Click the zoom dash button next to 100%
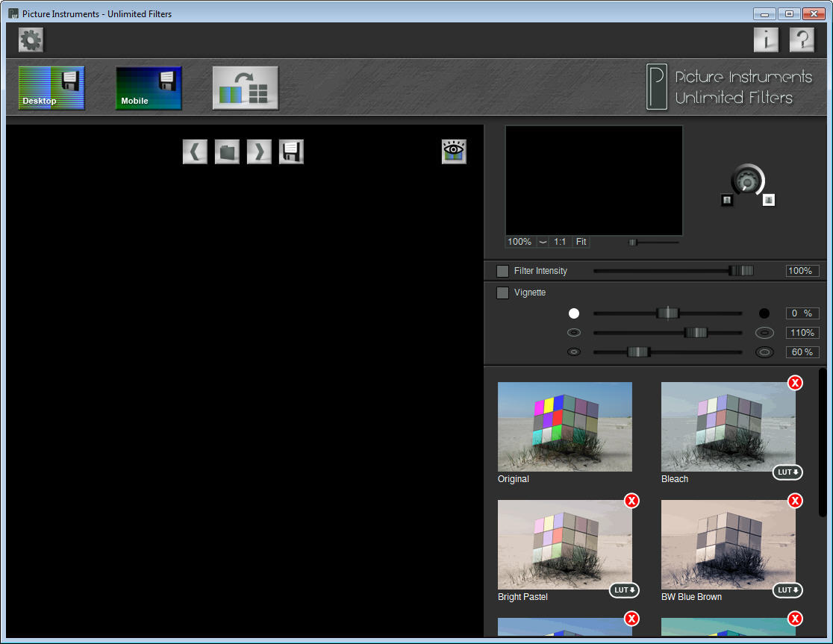The width and height of the screenshot is (833, 644). tap(543, 242)
